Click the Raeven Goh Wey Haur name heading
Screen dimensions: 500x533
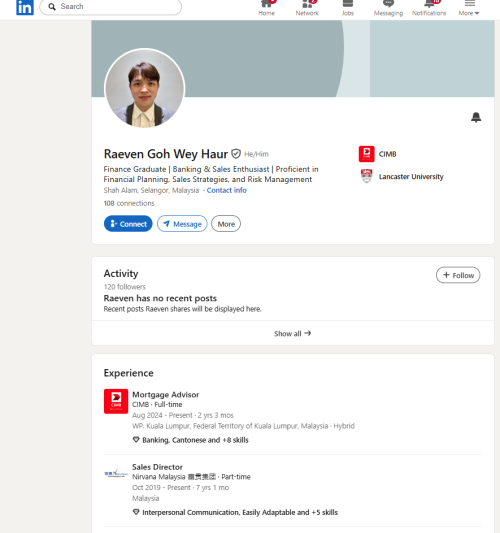[166, 154]
